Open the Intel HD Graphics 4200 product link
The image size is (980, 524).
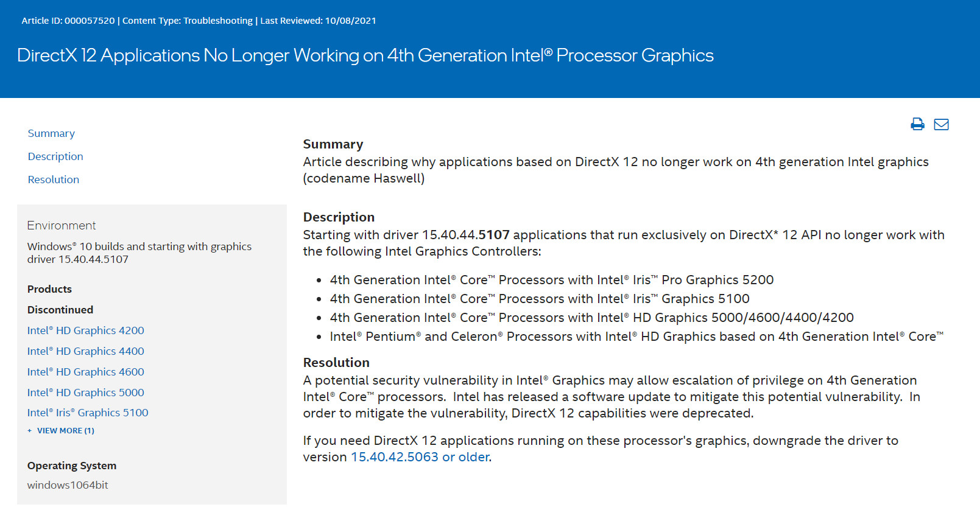click(85, 330)
